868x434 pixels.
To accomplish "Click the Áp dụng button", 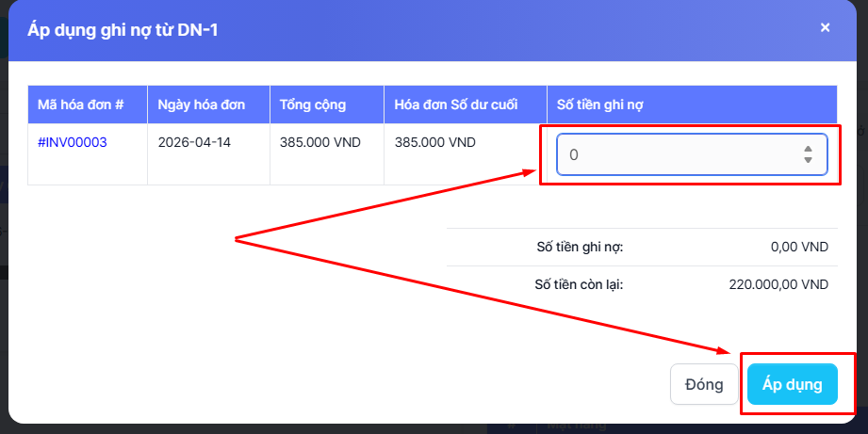I will (792, 384).
